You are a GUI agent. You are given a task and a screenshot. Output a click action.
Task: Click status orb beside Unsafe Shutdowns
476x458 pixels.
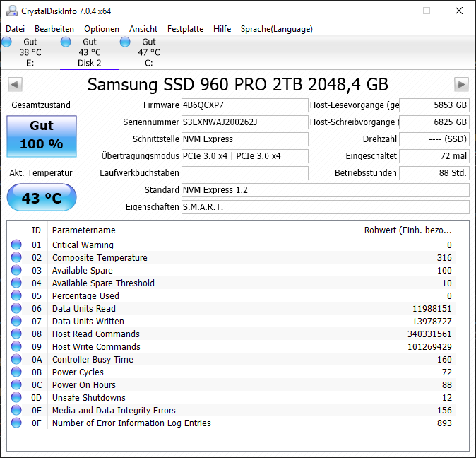click(16, 398)
